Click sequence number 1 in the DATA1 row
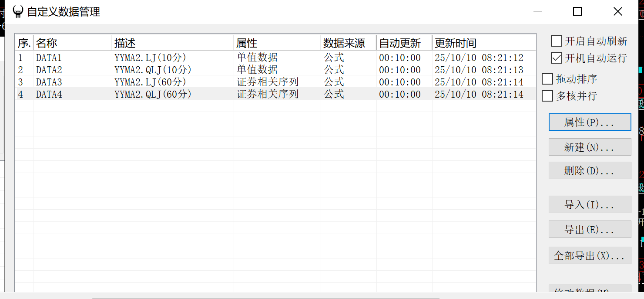Viewport: 644px width, 299px height. click(x=20, y=58)
